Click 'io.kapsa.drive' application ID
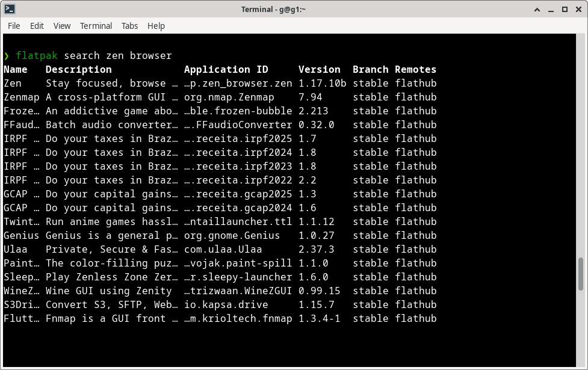Image resolution: width=588 pixels, height=370 pixels. (x=226, y=305)
